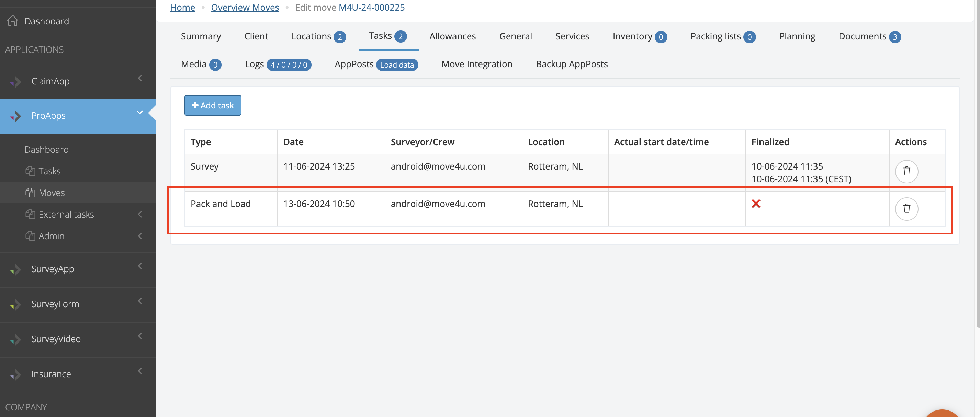Expand Admin submenu chevron
Image resolution: width=980 pixels, height=417 pixels.
click(140, 236)
